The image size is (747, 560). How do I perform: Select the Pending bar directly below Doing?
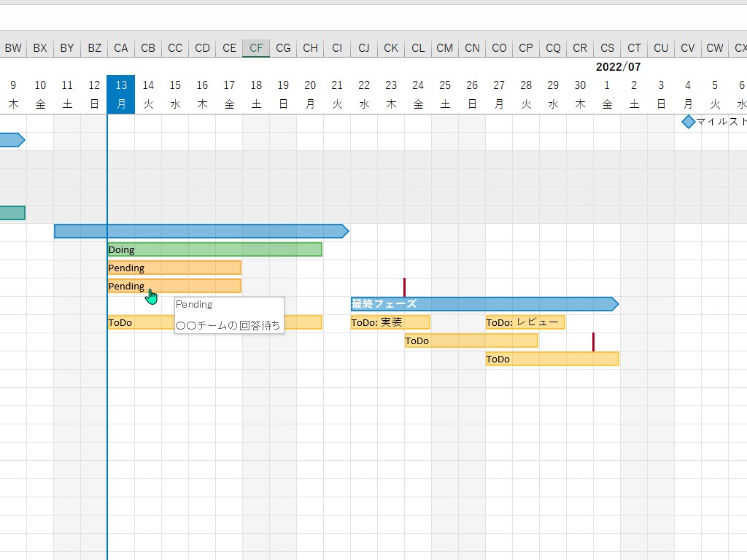click(x=174, y=268)
